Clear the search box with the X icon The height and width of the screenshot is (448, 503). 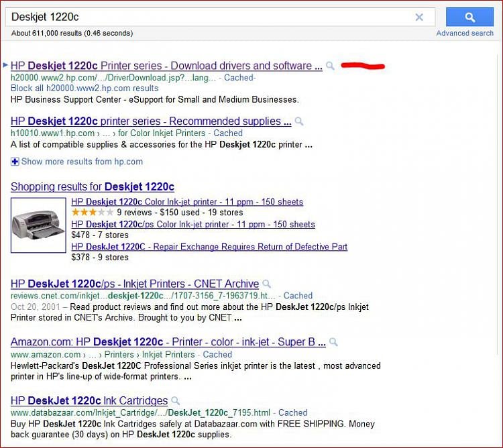419,17
